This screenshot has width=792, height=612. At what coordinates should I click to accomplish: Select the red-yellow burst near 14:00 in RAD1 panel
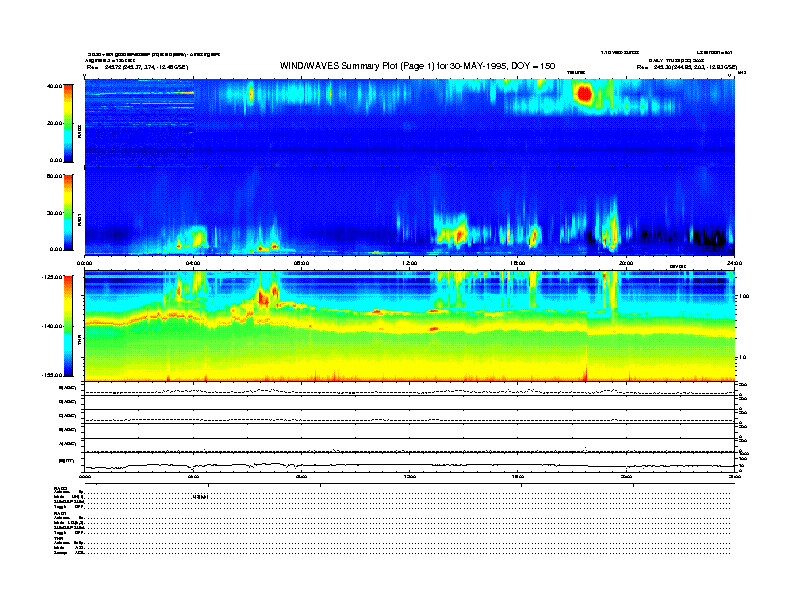459,236
